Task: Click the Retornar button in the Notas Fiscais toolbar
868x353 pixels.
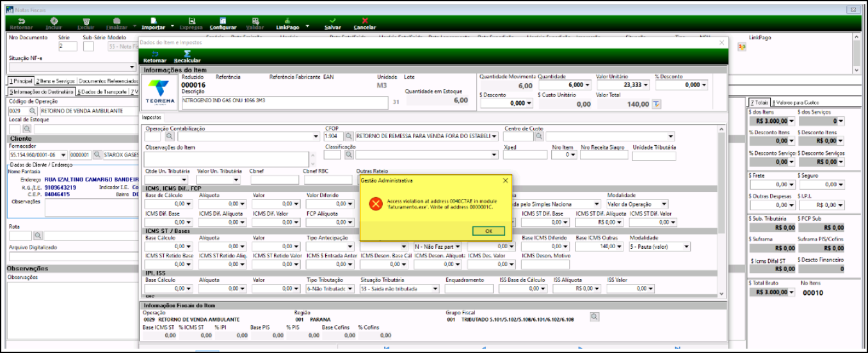Action: 21,24
